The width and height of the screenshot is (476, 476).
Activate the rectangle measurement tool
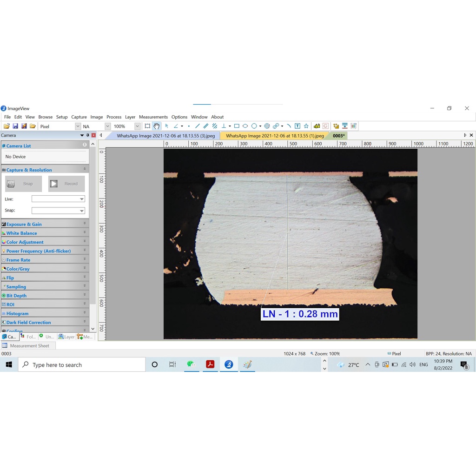pos(237,126)
